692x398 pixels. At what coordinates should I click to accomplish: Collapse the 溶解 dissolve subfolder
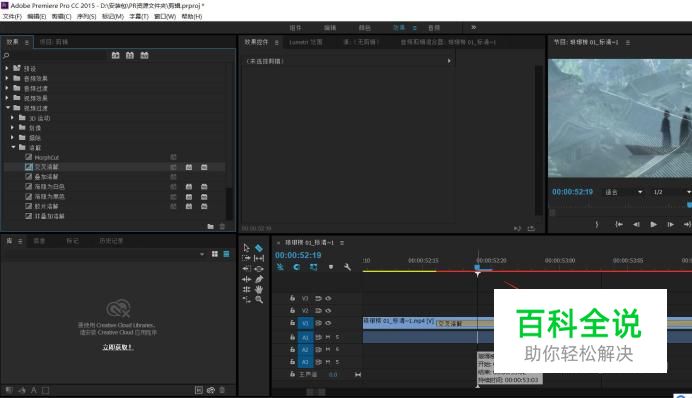[13, 147]
